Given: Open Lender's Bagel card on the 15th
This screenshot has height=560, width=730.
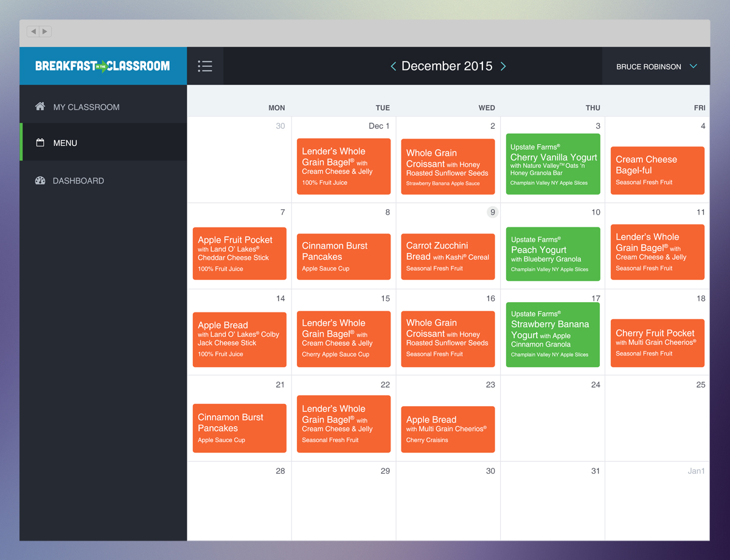Looking at the screenshot, I should 344,339.
